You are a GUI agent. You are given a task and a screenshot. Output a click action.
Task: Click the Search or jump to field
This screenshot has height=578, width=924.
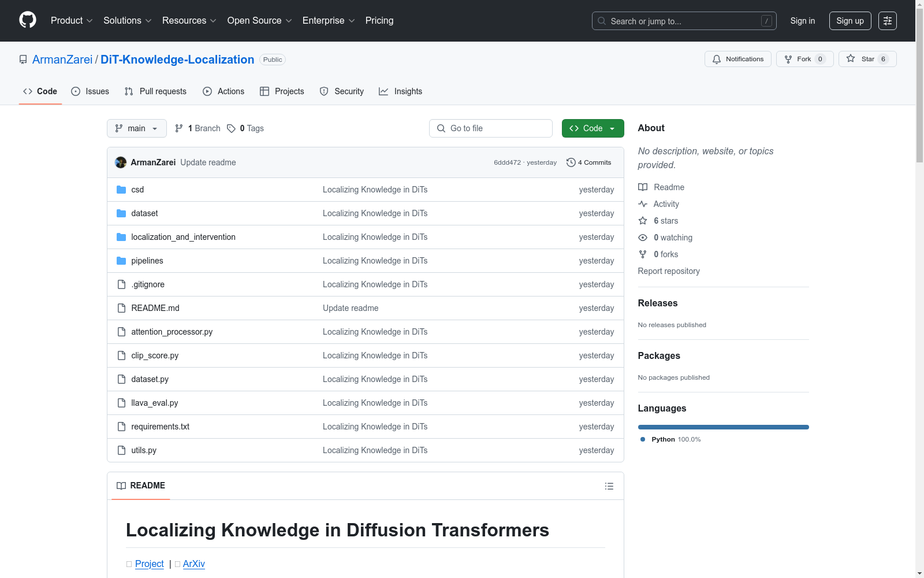coord(684,21)
